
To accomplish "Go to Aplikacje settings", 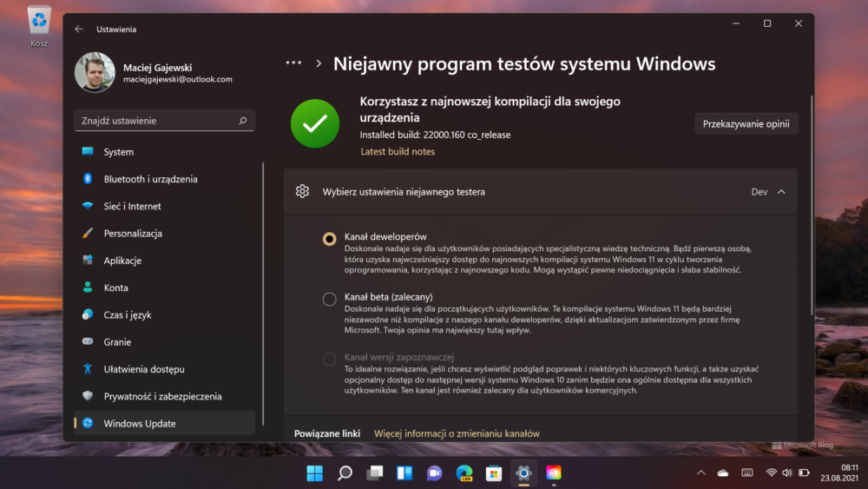I will [x=164, y=261].
